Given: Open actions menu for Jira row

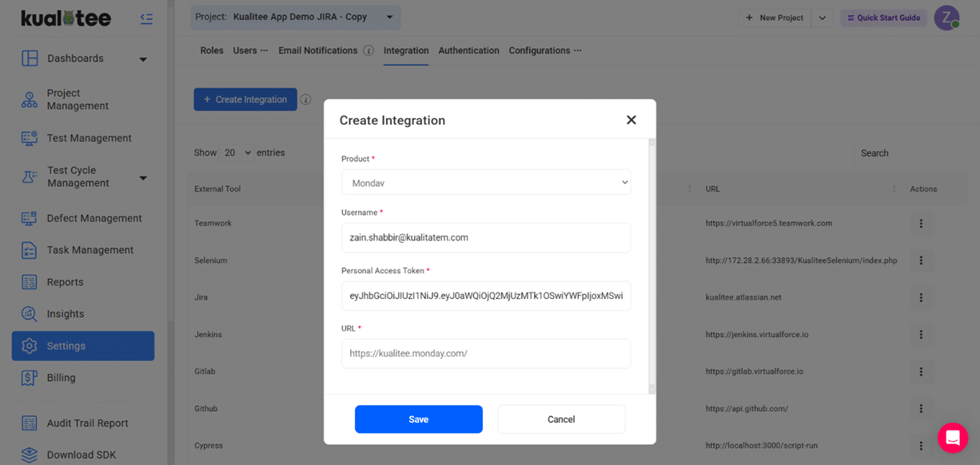Looking at the screenshot, I should [921, 297].
